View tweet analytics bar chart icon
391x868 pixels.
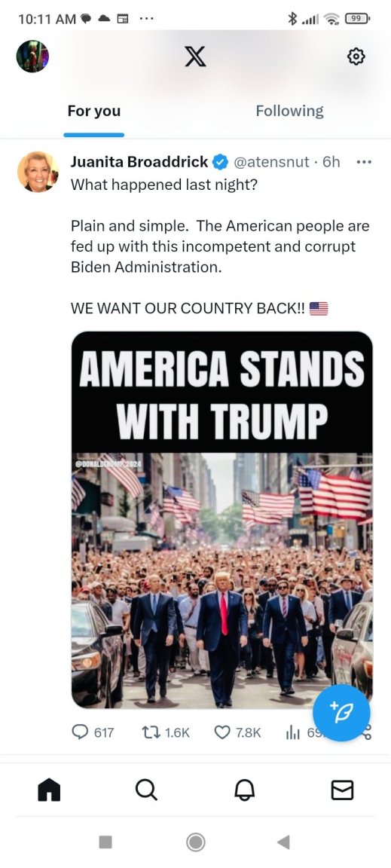[293, 732]
